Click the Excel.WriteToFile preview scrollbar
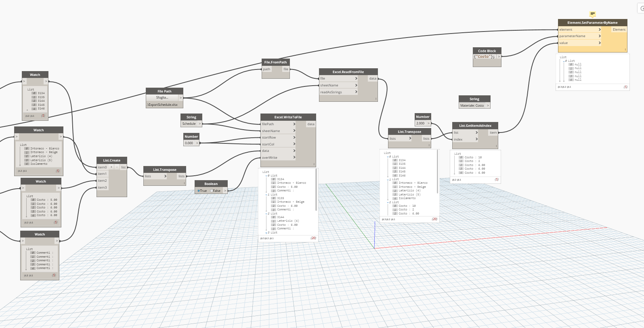The height and width of the screenshot is (328, 644). pos(316,190)
